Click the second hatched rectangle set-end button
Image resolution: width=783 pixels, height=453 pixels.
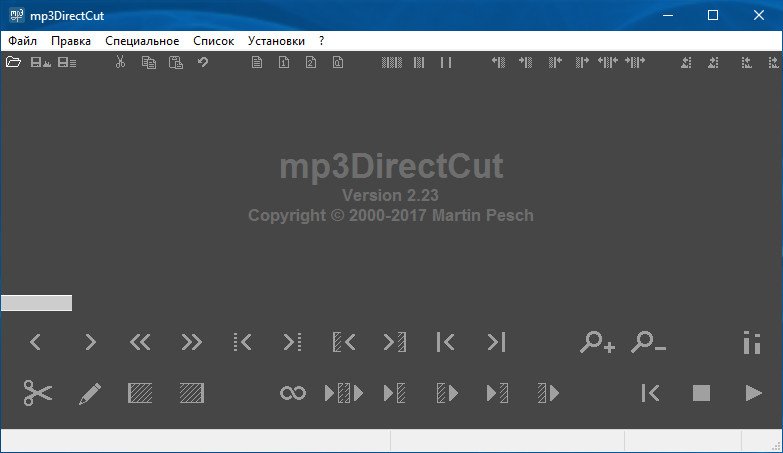click(x=192, y=393)
